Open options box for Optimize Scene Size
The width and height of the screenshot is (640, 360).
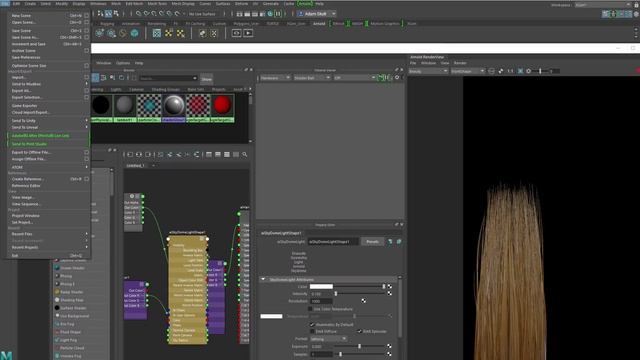[86, 65]
